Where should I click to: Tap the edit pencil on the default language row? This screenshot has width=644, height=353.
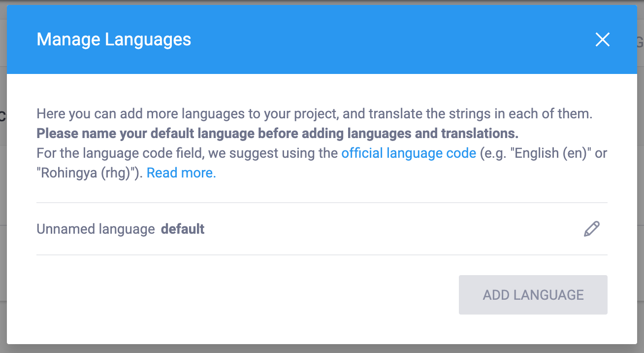coord(592,228)
